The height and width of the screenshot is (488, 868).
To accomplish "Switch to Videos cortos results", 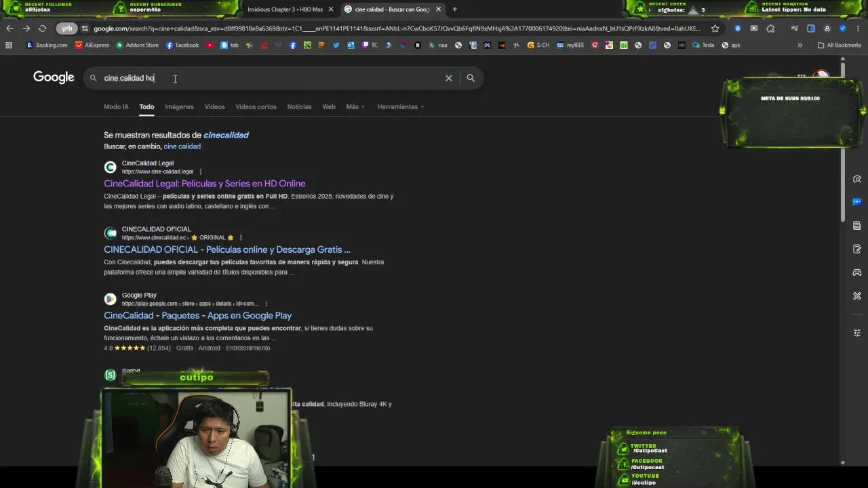I will 256,106.
